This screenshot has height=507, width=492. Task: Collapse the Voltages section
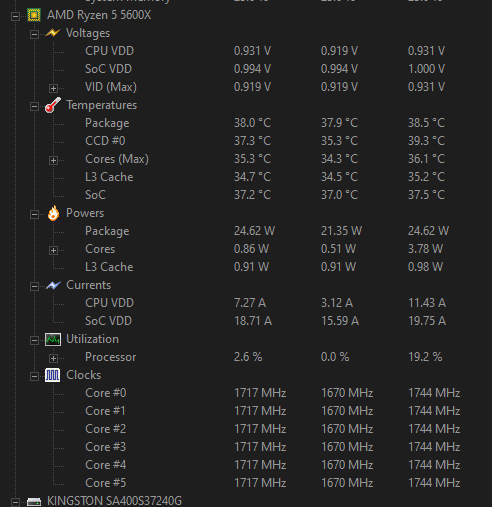click(x=34, y=34)
